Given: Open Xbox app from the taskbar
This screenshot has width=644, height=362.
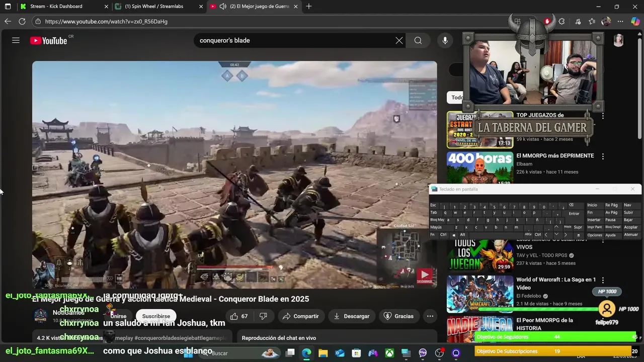Looking at the screenshot, I should [389, 353].
